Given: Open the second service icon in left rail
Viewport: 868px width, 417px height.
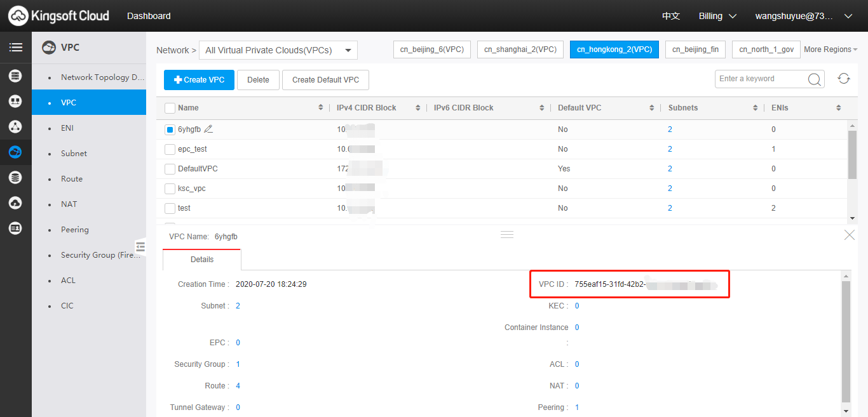Looking at the screenshot, I should (x=16, y=102).
